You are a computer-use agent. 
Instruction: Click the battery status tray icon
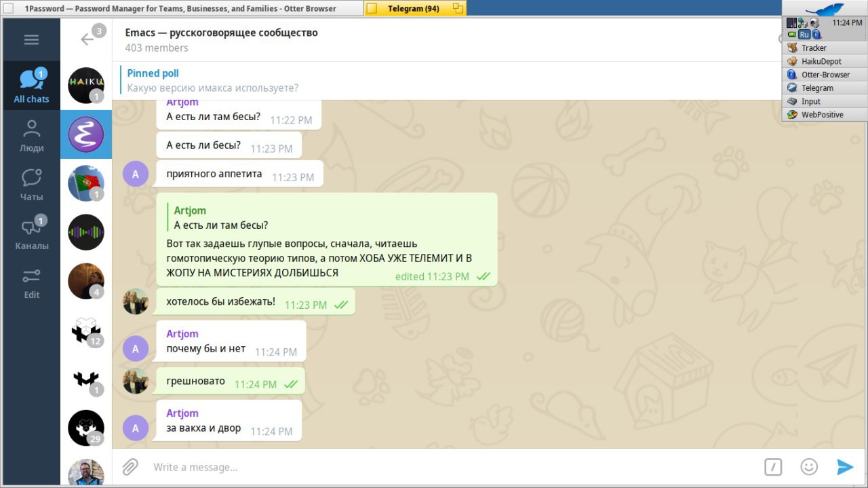(x=791, y=34)
